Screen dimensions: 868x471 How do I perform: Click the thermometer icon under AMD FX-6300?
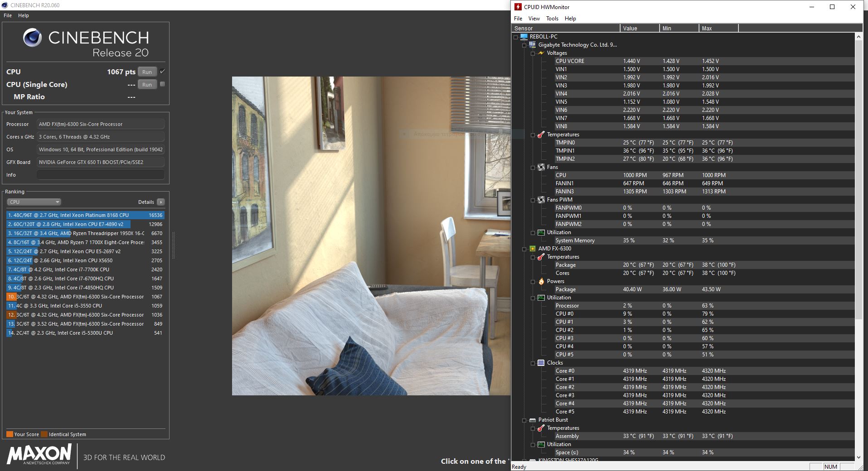(541, 257)
